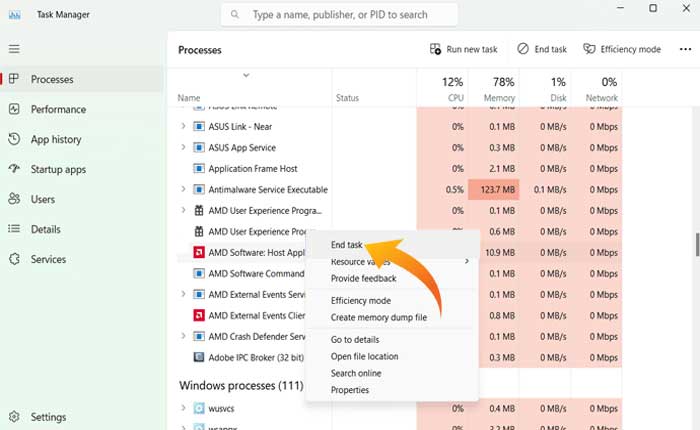Click the wusvcs process icon

coord(199,408)
